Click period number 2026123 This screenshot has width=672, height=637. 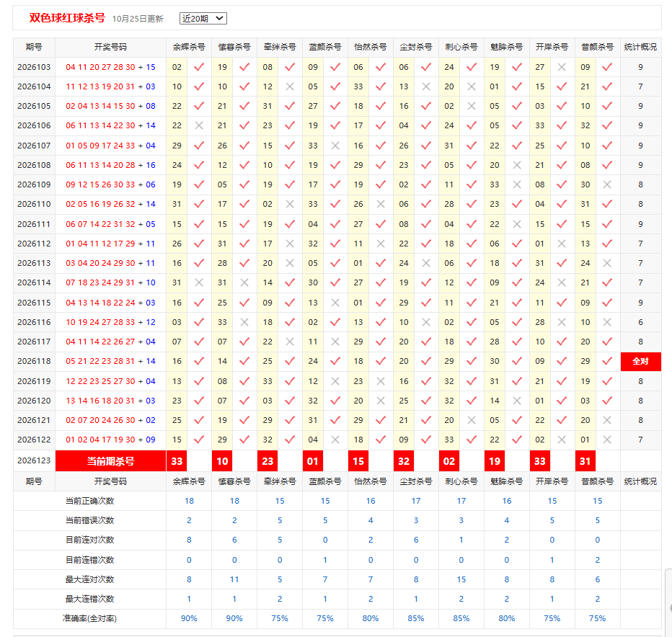(34, 460)
